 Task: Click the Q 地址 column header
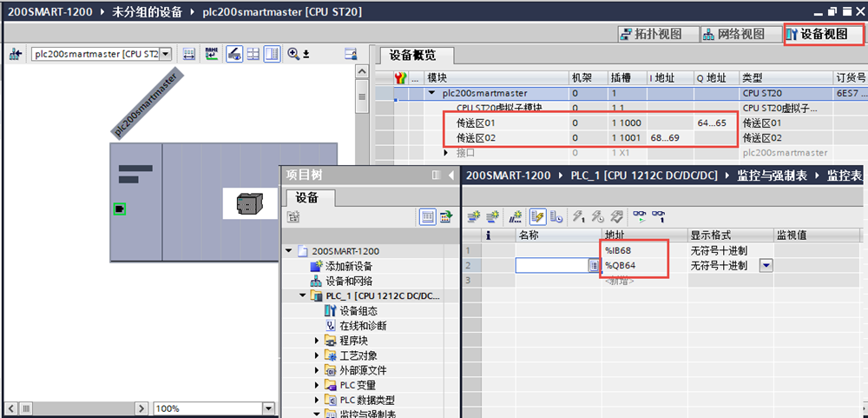point(716,78)
